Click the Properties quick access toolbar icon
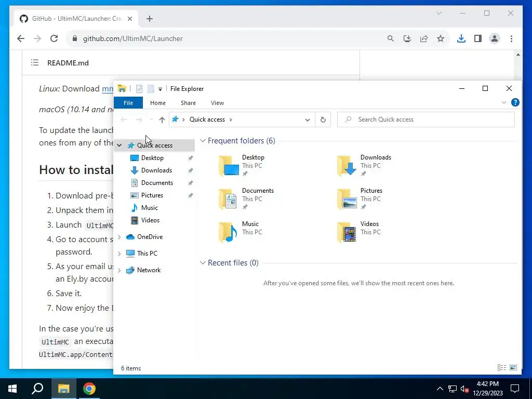The image size is (532, 399). pyautogui.click(x=139, y=89)
